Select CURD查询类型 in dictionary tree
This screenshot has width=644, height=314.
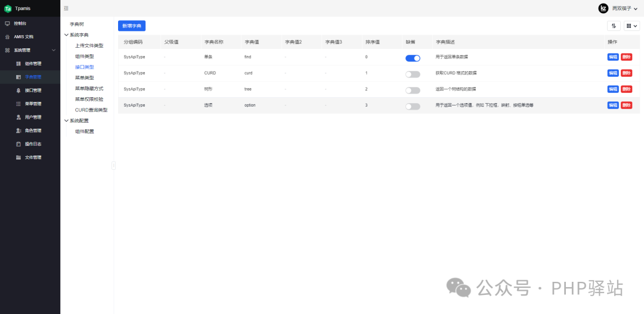point(91,110)
